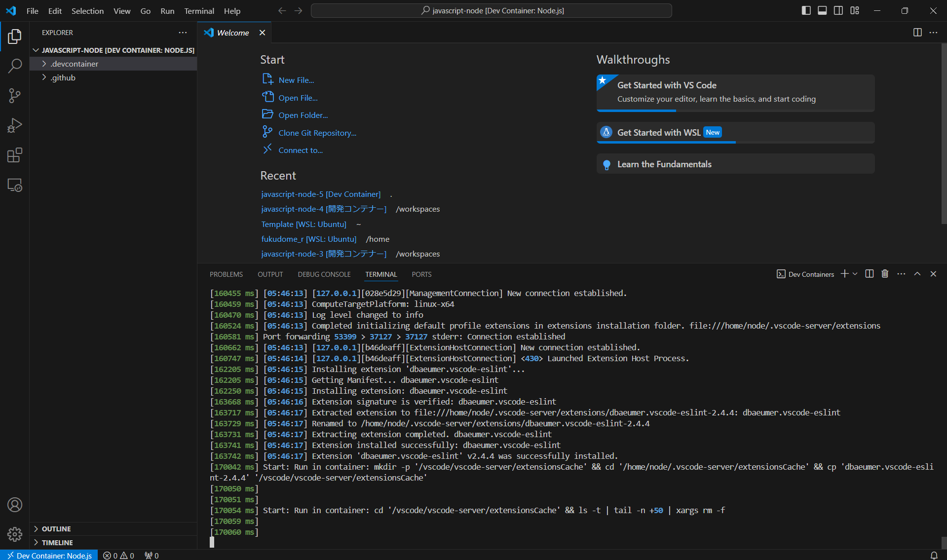The image size is (947, 560).
Task: Open the Run and Debug view
Action: point(15,125)
